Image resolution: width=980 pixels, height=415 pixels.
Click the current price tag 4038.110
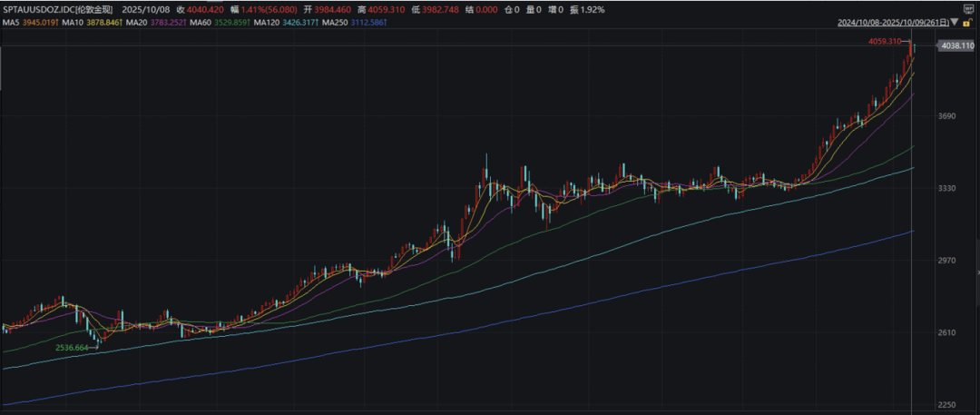pyautogui.click(x=956, y=45)
